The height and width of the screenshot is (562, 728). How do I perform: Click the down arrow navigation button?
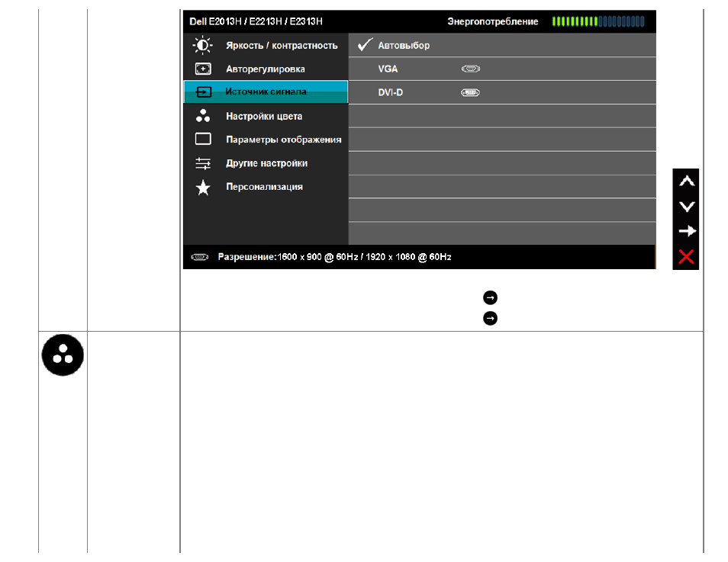tap(686, 207)
